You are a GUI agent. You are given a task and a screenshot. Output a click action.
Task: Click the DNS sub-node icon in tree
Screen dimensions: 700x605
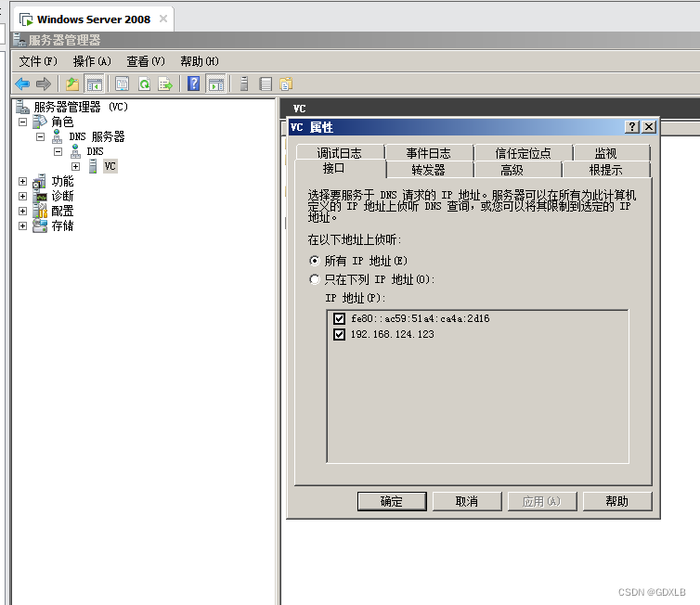pyautogui.click(x=75, y=151)
